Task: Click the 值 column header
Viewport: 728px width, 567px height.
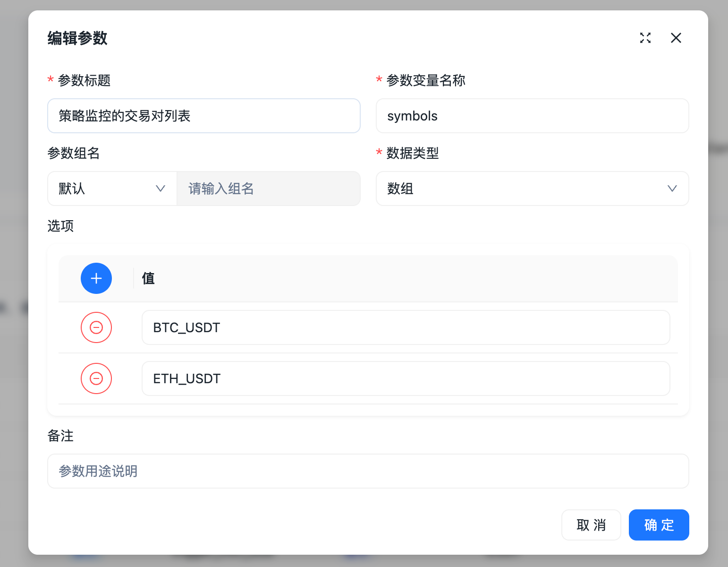Action: click(148, 278)
